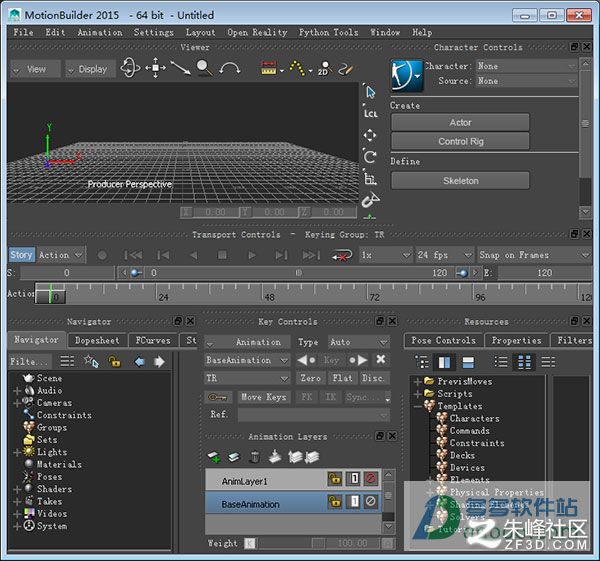Toggle Local reference mode Lcl
The width and height of the screenshot is (600, 561).
370,113
